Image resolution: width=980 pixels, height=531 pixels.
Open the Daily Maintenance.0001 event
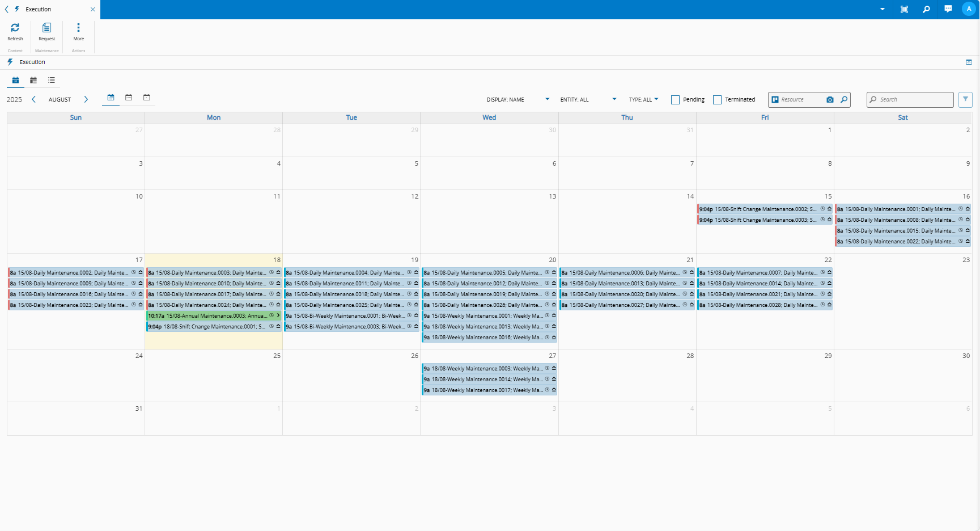pos(903,209)
